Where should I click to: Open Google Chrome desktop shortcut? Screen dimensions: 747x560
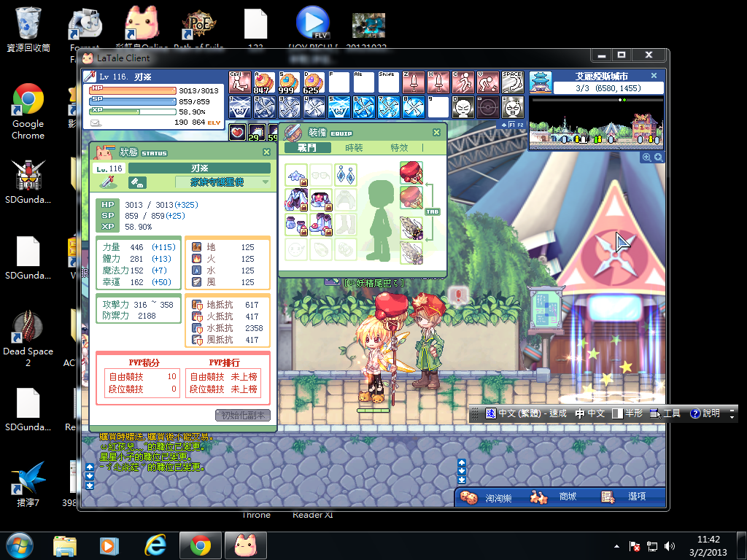click(28, 112)
